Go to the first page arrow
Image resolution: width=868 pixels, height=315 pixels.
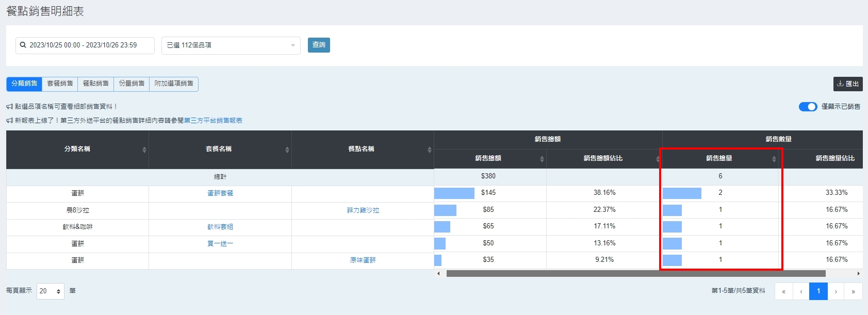tap(783, 291)
